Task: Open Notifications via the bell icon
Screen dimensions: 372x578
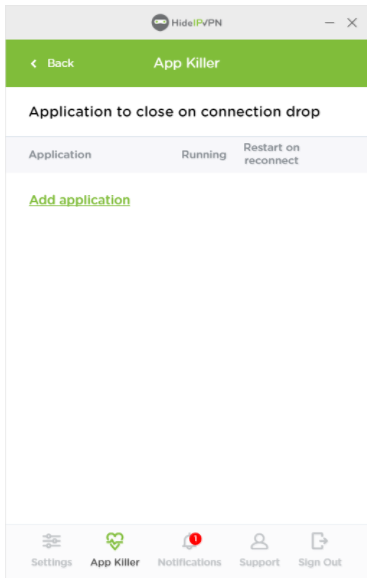Action: [x=189, y=542]
